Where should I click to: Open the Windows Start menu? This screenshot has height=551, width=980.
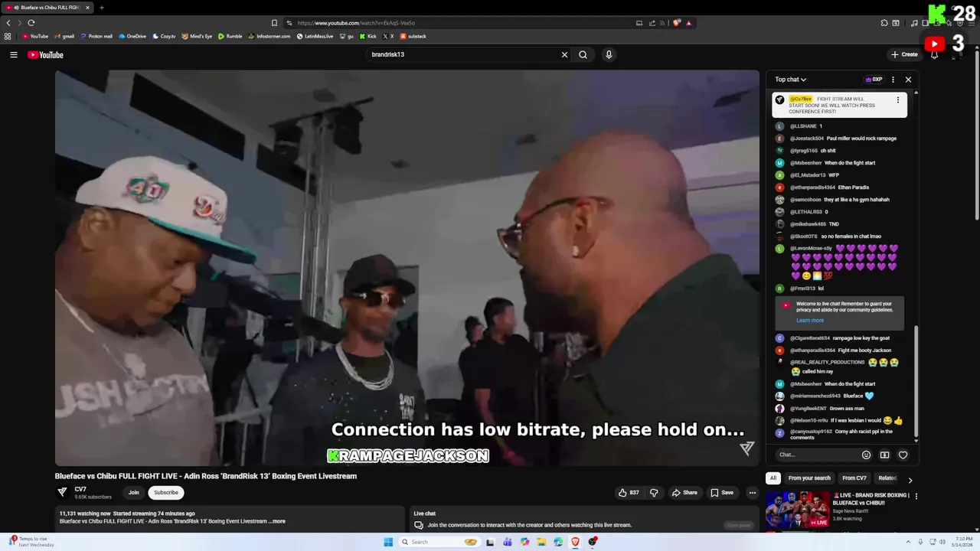point(388,542)
